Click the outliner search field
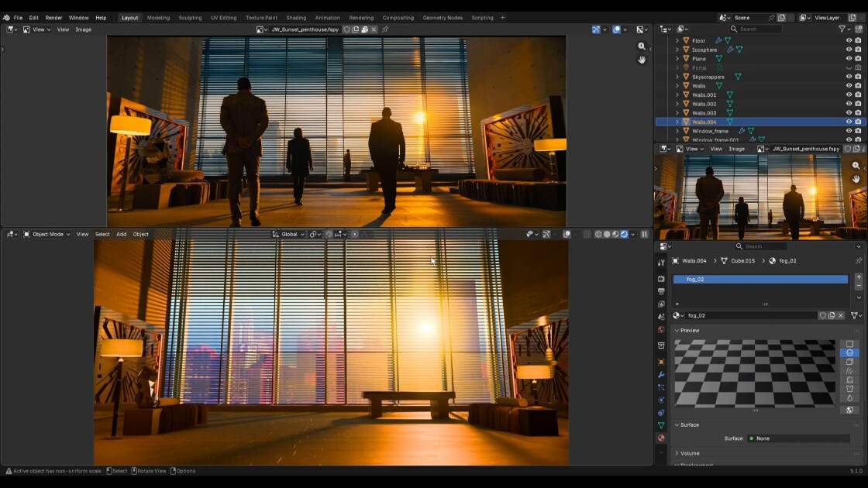Image resolution: width=868 pixels, height=488 pixels. pos(755,29)
